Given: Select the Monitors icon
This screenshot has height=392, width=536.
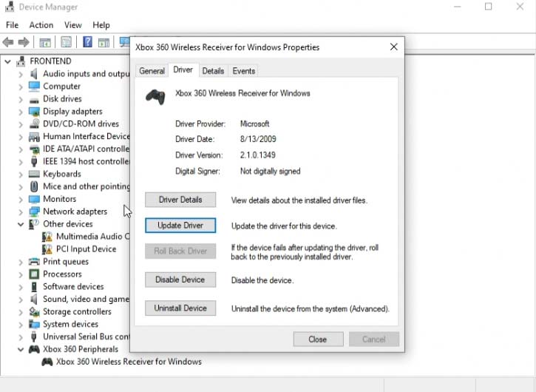Looking at the screenshot, I should pos(34,199).
